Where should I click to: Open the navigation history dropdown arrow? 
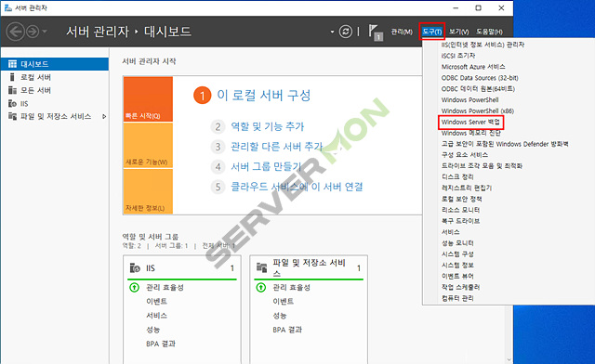[x=45, y=32]
